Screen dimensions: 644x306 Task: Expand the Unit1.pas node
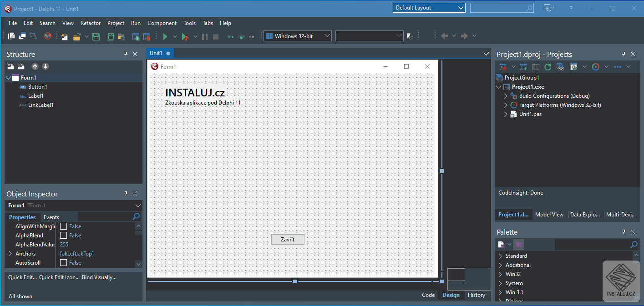tap(506, 114)
